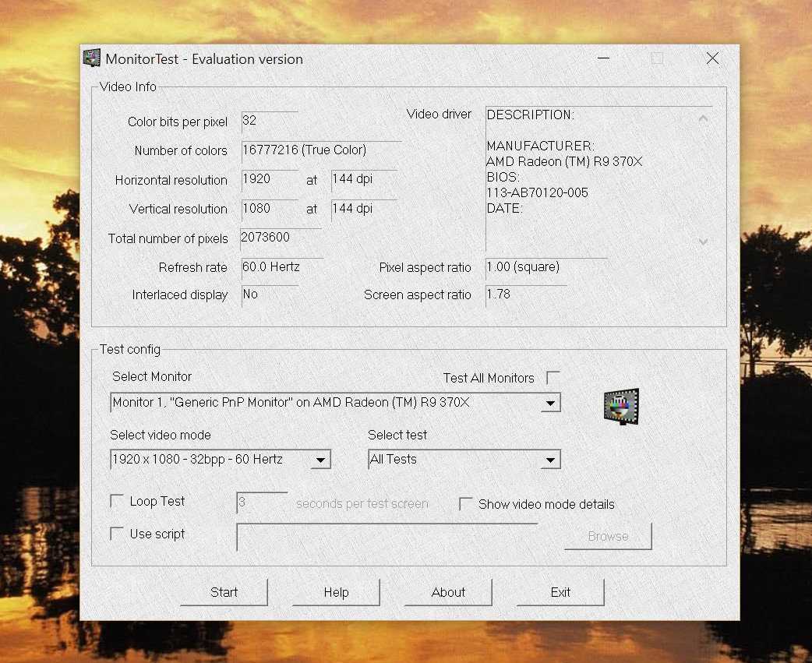Open Help for MonitorTest

click(x=336, y=592)
